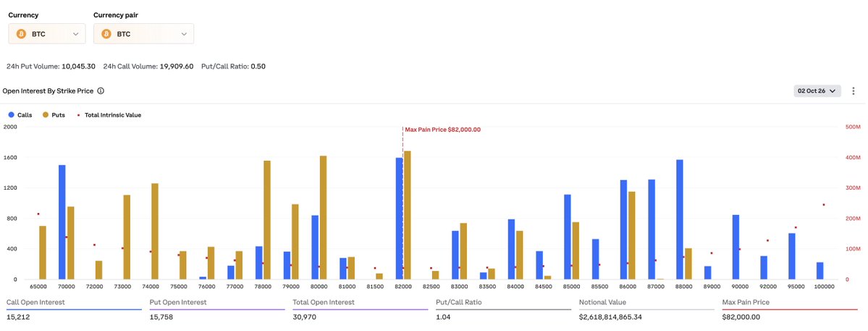Click the Bitcoin icon in the Currency pair selector
The image size is (868, 331).
click(106, 34)
